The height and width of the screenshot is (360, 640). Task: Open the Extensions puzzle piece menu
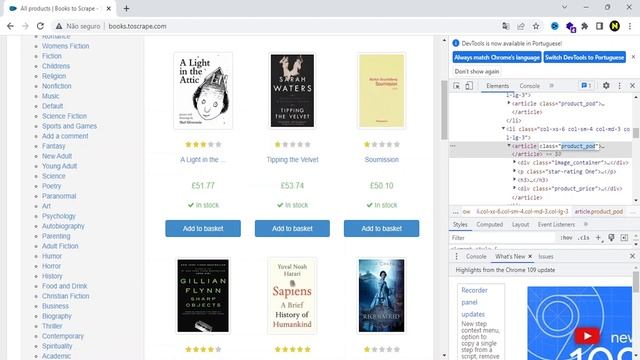click(584, 26)
